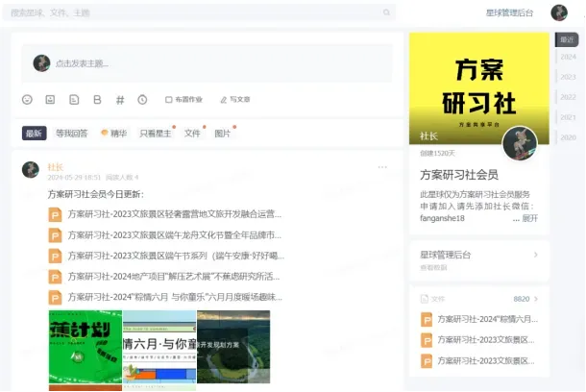Open sidebar 星球管理后台 card chevron
This screenshot has height=392, width=586.
[535, 255]
